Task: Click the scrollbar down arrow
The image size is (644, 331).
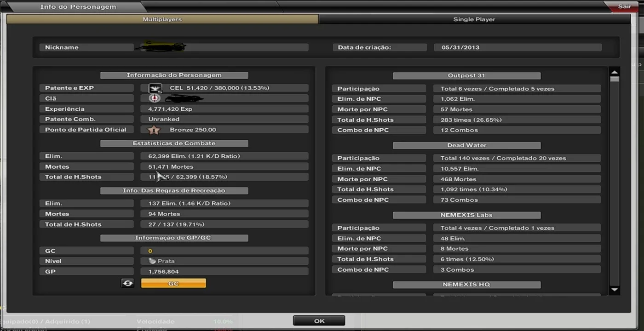Action: point(614,290)
